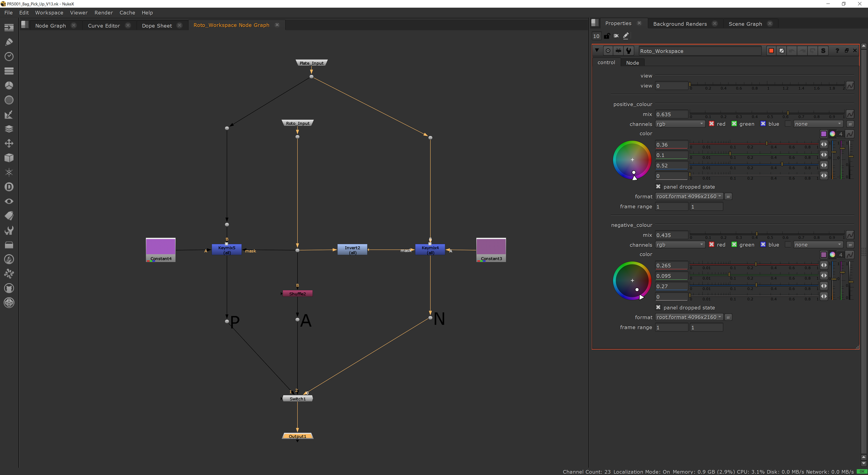Open the 3D nodes menu
The image size is (868, 475).
(x=9, y=158)
